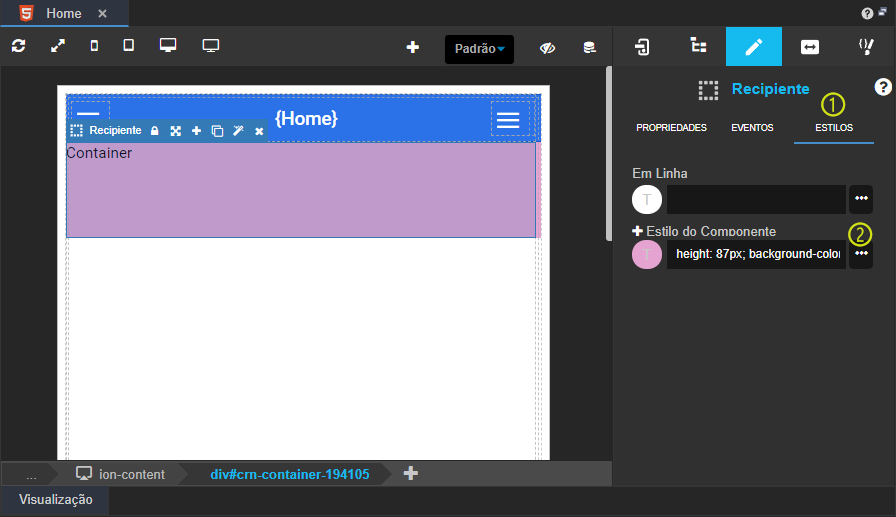Close the Home tab
The height and width of the screenshot is (517, 896).
[102, 13]
